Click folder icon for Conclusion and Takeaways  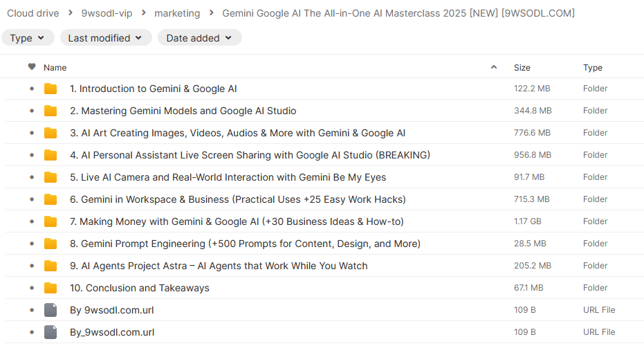[50, 288]
